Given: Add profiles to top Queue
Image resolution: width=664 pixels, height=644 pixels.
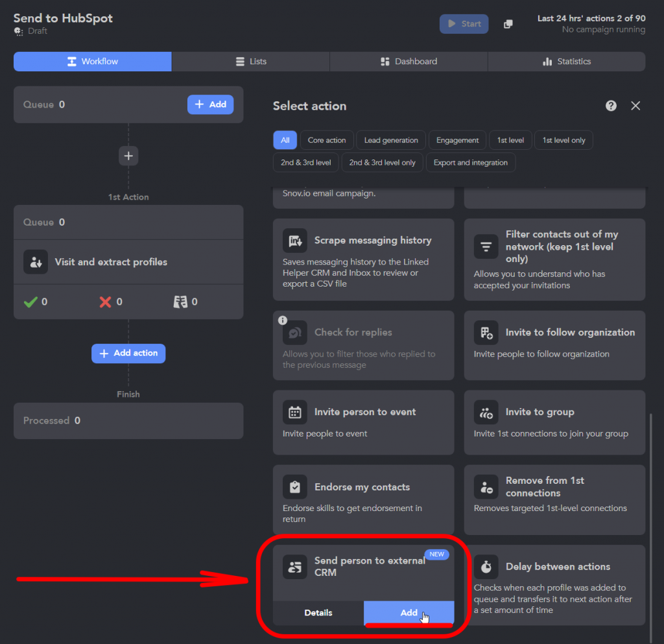Looking at the screenshot, I should coord(211,104).
